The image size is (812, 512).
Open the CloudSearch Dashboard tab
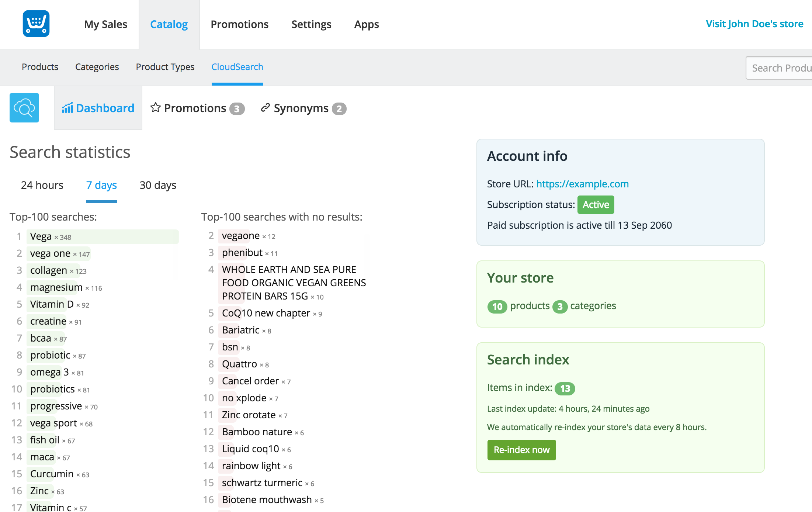coord(98,108)
